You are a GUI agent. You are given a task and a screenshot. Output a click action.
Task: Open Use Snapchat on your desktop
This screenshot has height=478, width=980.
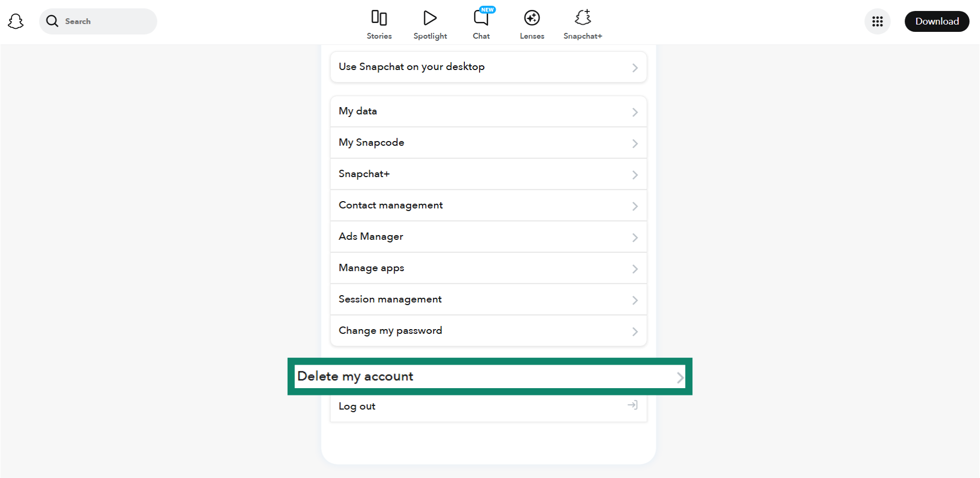tap(488, 67)
